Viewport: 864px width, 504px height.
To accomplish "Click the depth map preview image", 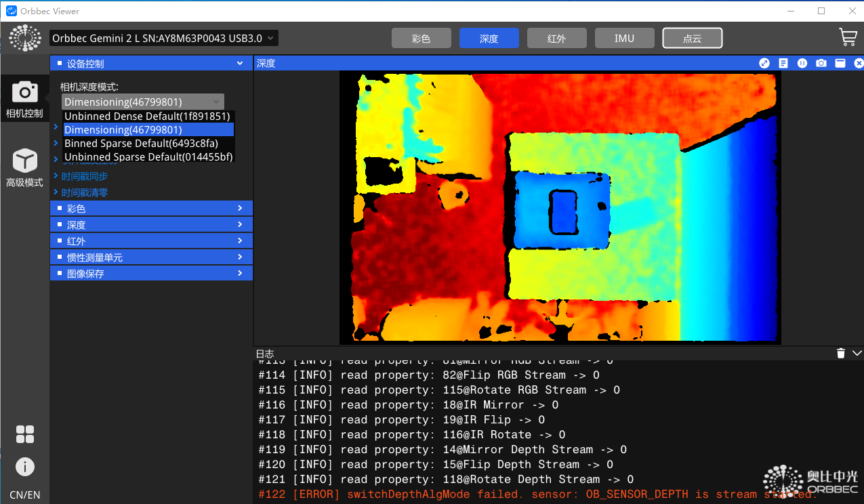I will click(x=560, y=208).
